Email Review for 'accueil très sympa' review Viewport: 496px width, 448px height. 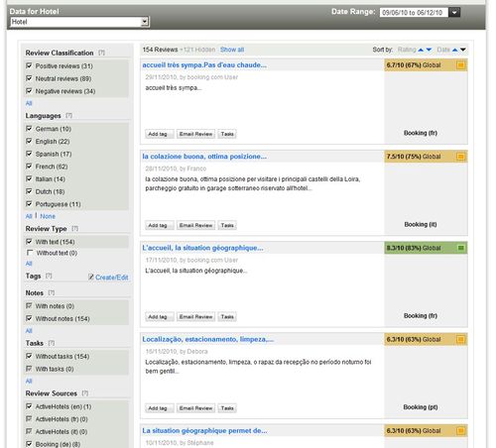tap(195, 134)
